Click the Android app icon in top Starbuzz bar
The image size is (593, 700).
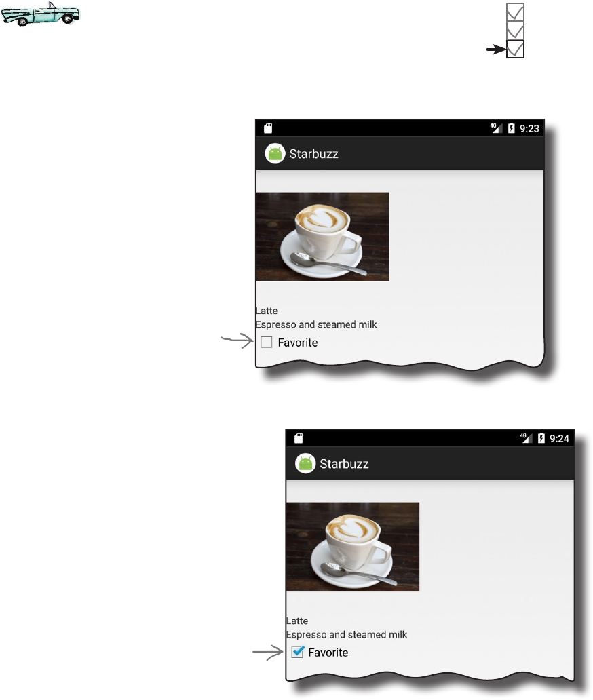275,154
